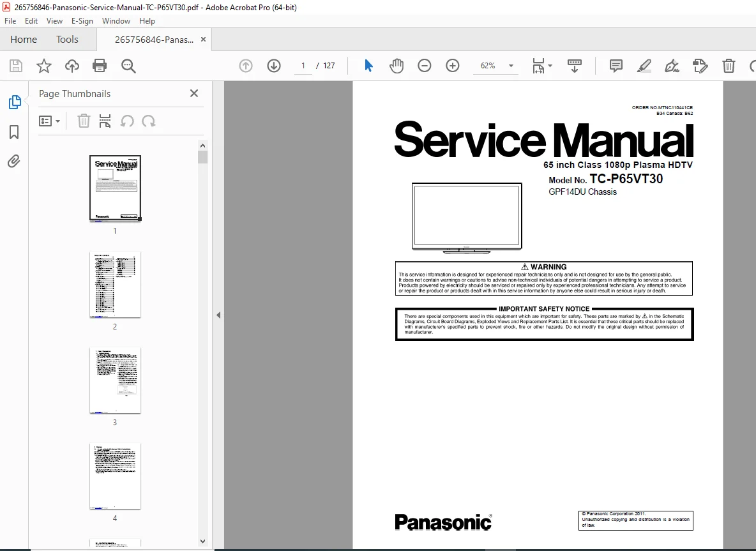Open the Bookmarks panel icon
Screen dimensions: 756x551
pyautogui.click(x=14, y=132)
